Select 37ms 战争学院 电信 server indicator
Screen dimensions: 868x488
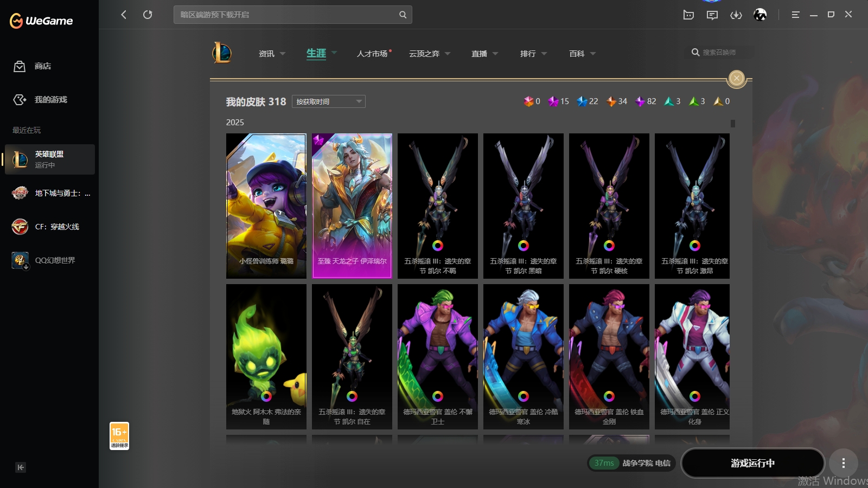(x=632, y=463)
